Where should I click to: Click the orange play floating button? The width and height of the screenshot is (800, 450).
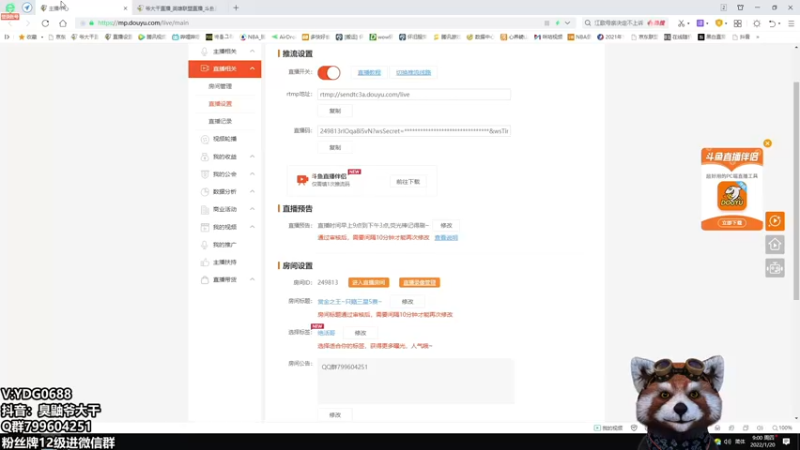(775, 221)
